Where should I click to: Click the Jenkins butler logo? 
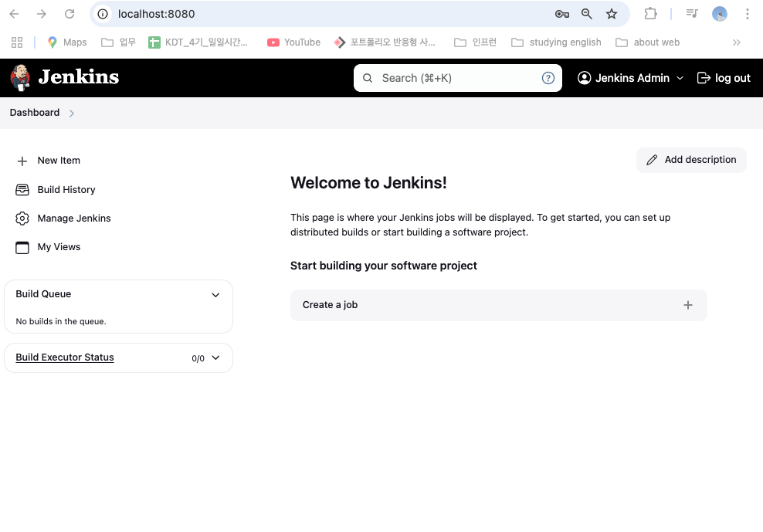(x=20, y=78)
